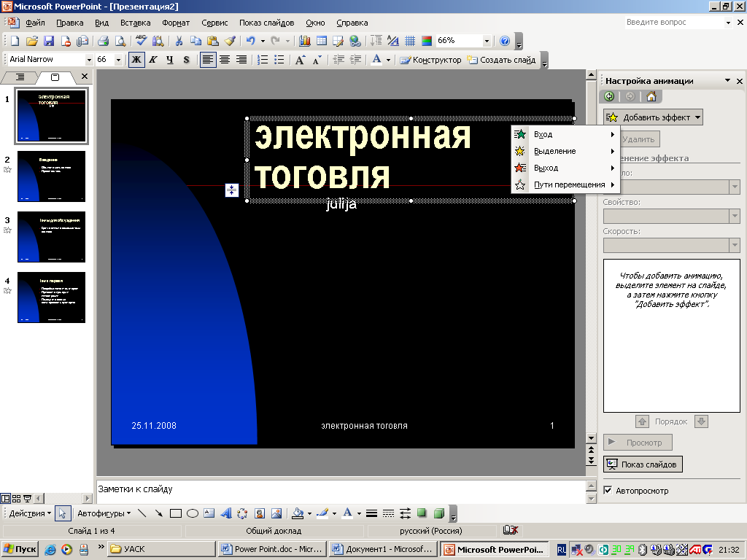Open Print Preview magnifier icon

(120, 41)
